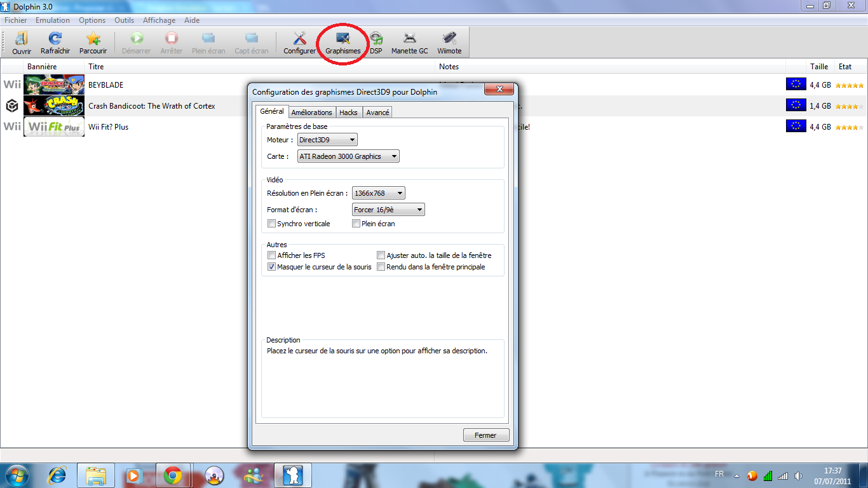Image resolution: width=868 pixels, height=488 pixels.
Task: Sort game list by Bannière column
Action: [x=54, y=67]
